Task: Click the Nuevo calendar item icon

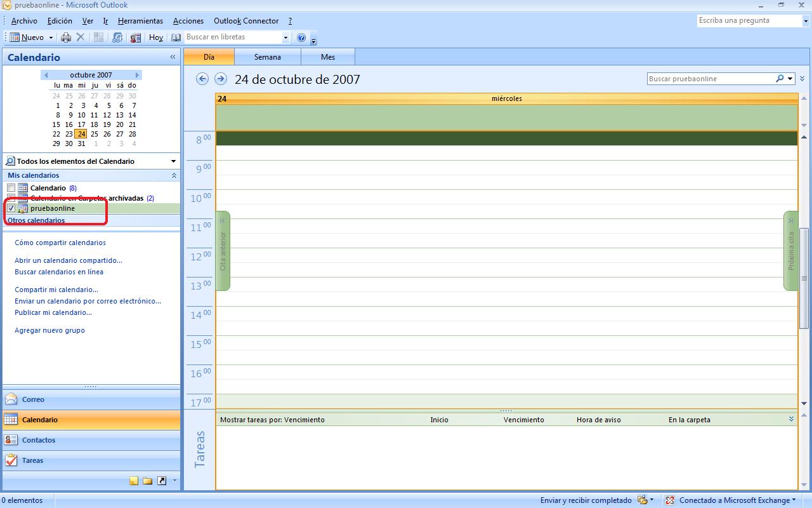Action: pos(14,37)
